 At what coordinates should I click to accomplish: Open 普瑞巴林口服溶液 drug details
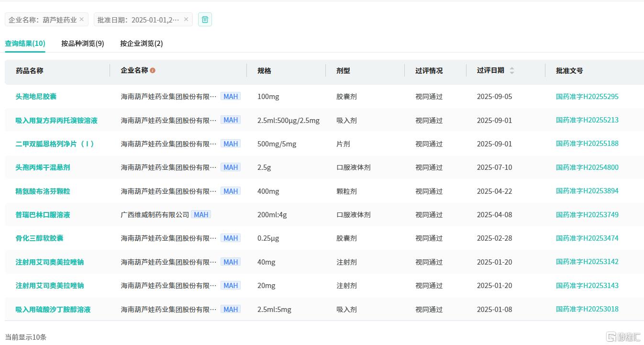point(43,214)
